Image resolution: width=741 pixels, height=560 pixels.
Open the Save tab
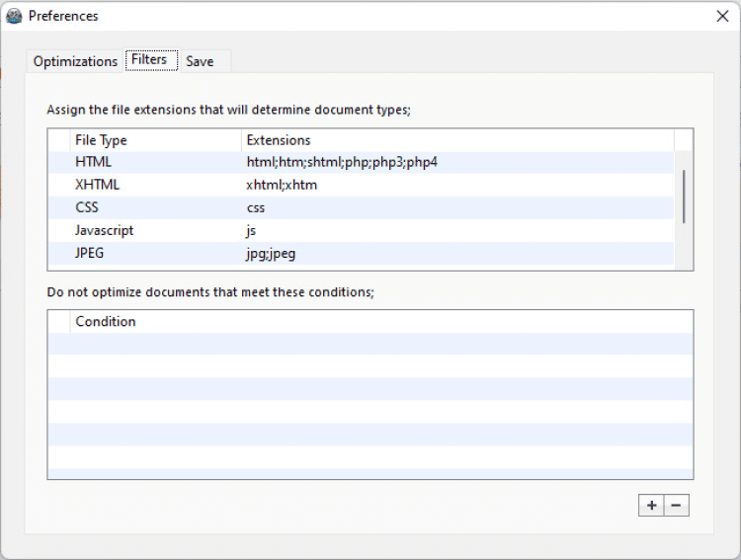coord(200,61)
